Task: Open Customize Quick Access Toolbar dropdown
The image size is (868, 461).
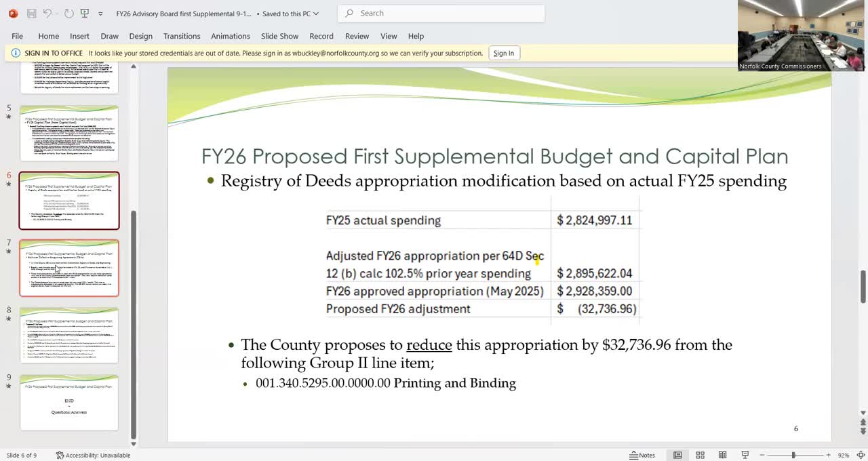Action: pos(100,14)
